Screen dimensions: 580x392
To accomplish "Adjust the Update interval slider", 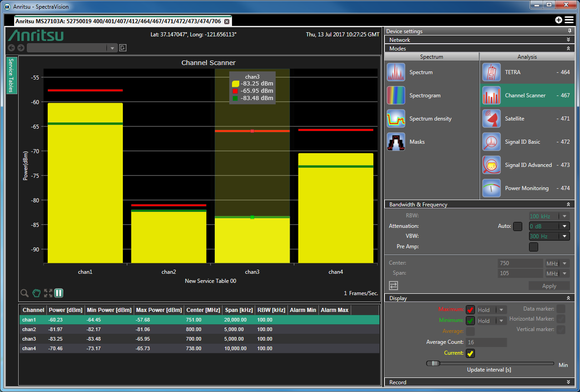I will [434, 363].
